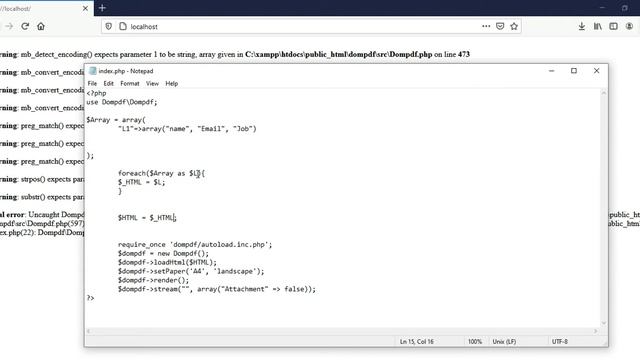Click Notepad horizontal scrollbar left arrow

[x=89, y=331]
